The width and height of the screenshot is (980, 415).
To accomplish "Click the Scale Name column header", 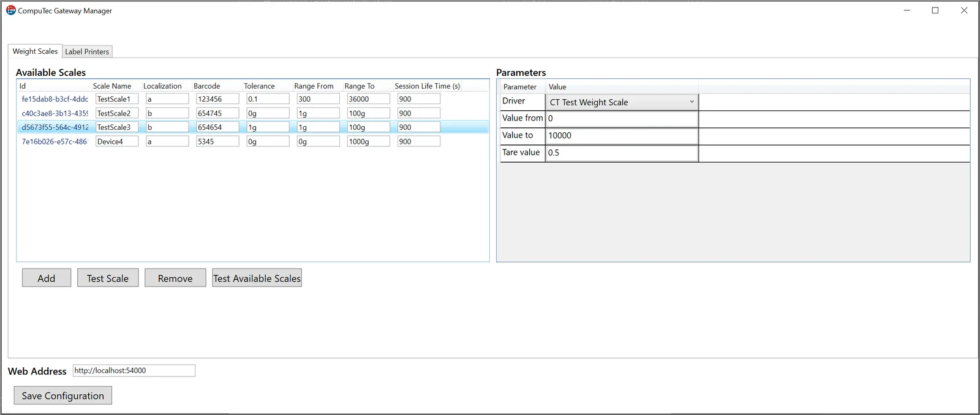I will pos(112,86).
